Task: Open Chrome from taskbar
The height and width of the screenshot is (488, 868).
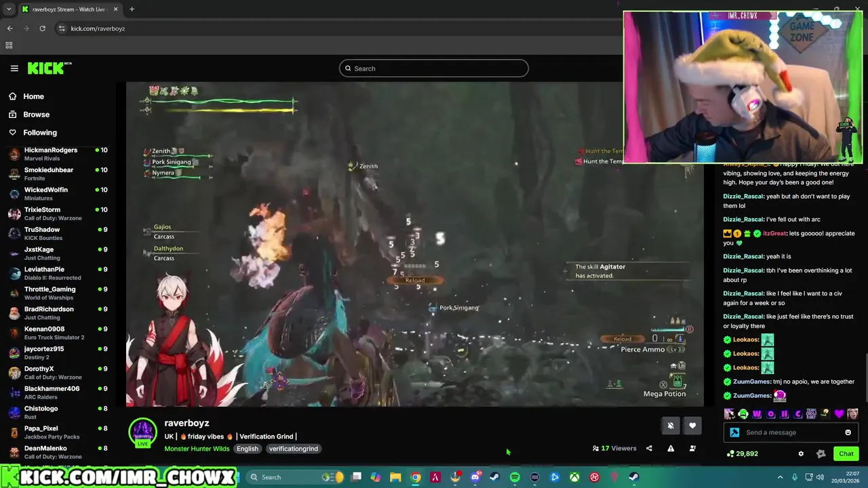Action: click(416, 477)
